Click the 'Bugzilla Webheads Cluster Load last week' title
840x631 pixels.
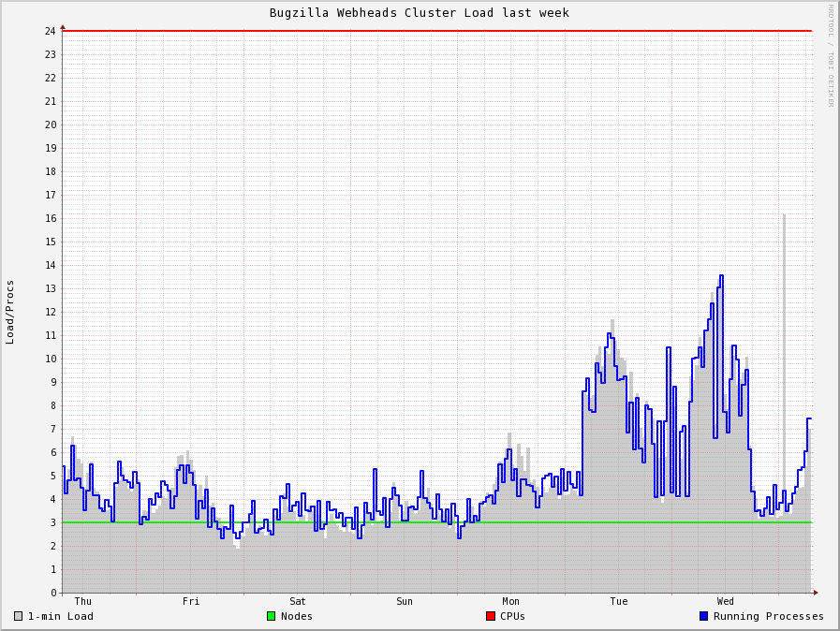(419, 13)
